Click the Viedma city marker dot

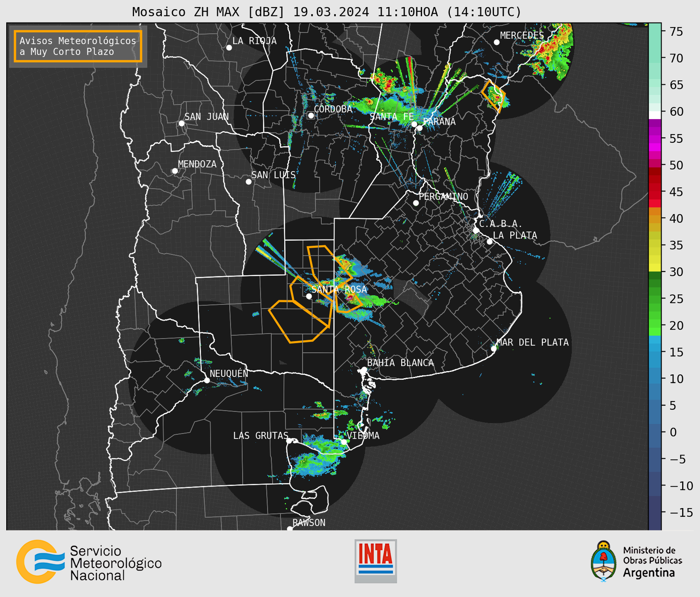pyautogui.click(x=344, y=442)
